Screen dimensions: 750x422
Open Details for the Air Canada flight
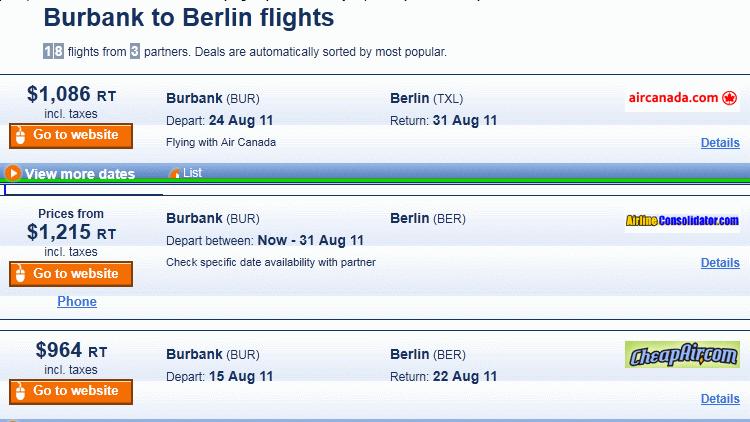(x=720, y=143)
